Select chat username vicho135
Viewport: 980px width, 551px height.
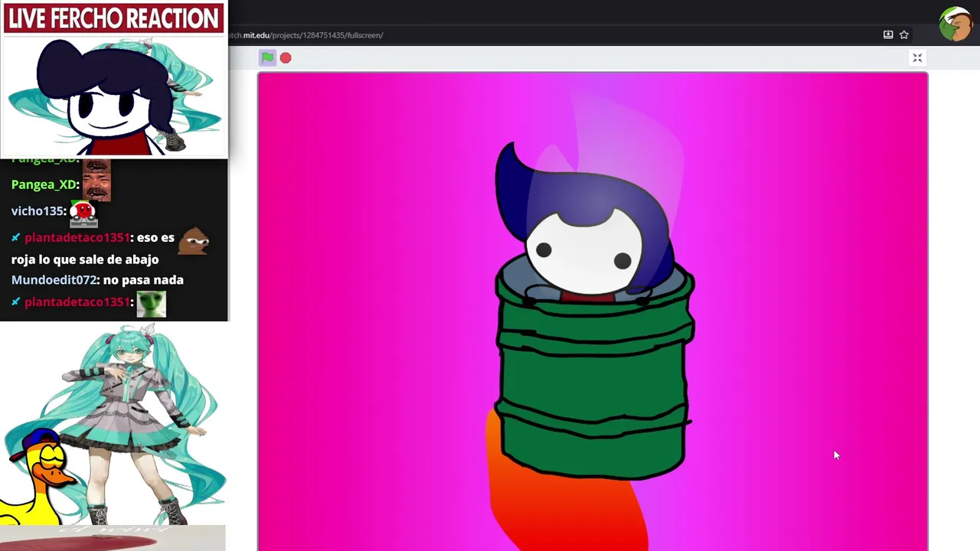[x=38, y=210]
